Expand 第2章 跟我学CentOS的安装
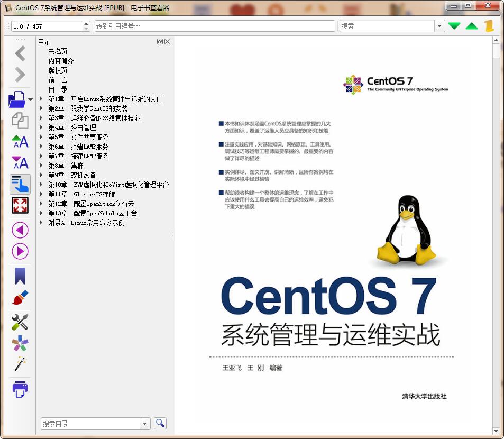504x439 pixels. point(41,108)
